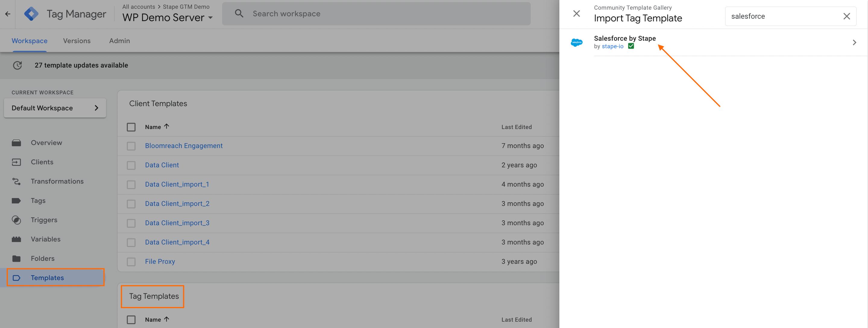Switch to the Admin tab
868x328 pixels.
(x=120, y=41)
